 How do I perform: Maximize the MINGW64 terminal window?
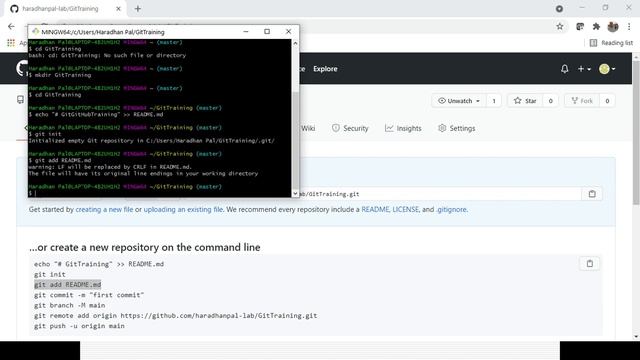267,31
